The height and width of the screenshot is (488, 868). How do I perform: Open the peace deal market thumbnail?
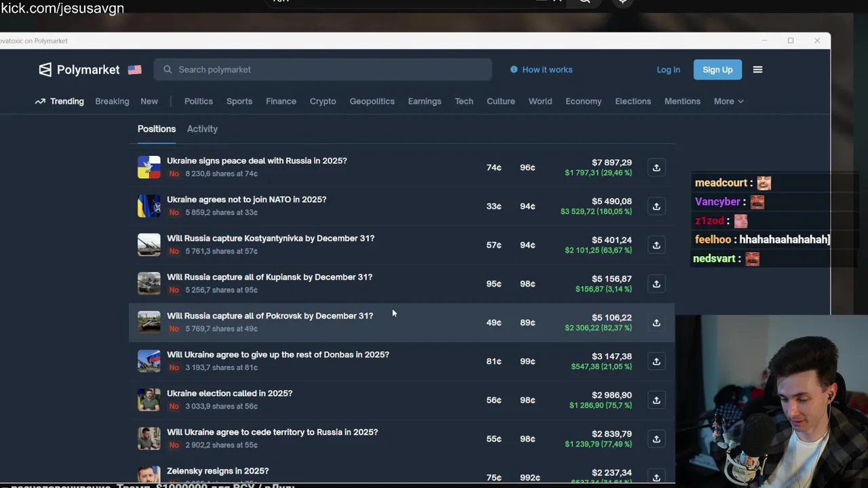pos(149,167)
